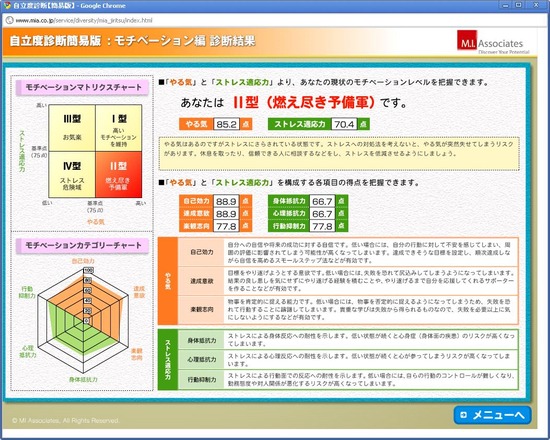Click the 達成意欲 description table row label

tap(201, 281)
